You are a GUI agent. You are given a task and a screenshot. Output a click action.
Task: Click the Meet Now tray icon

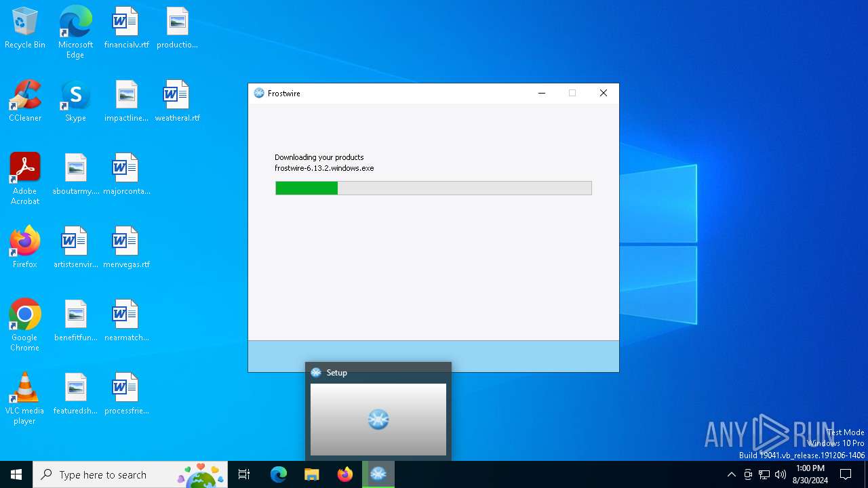748,474
